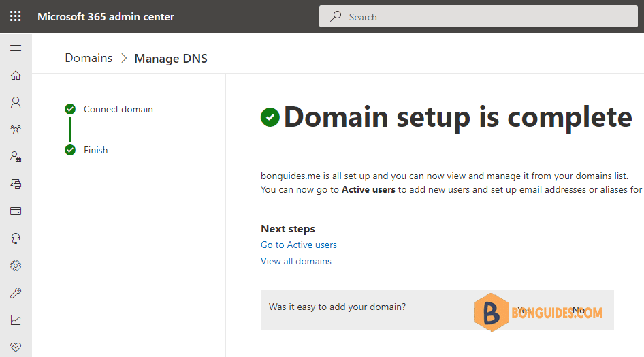This screenshot has height=357, width=644.
Task: Click the green checkmark beside heading
Action: point(270,117)
